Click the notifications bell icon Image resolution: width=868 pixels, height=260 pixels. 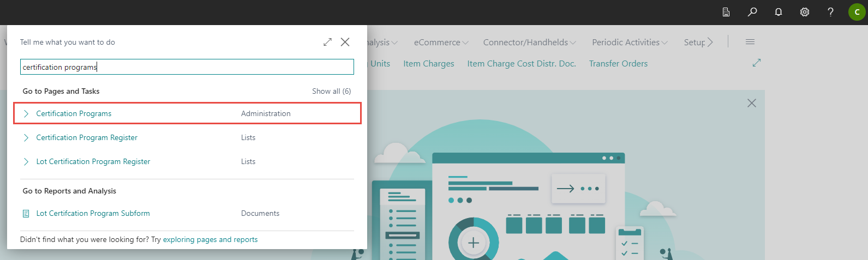779,12
